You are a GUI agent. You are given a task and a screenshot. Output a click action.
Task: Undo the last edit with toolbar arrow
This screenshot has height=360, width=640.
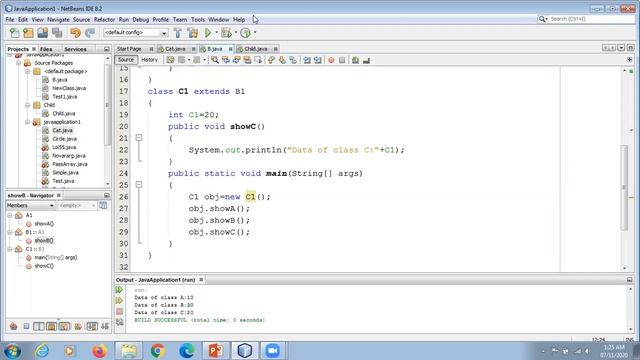pos(75,33)
